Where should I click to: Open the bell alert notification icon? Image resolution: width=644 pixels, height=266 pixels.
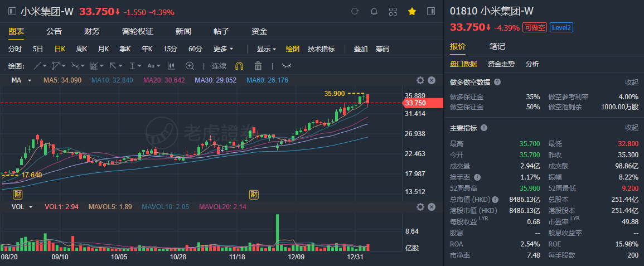click(x=374, y=12)
